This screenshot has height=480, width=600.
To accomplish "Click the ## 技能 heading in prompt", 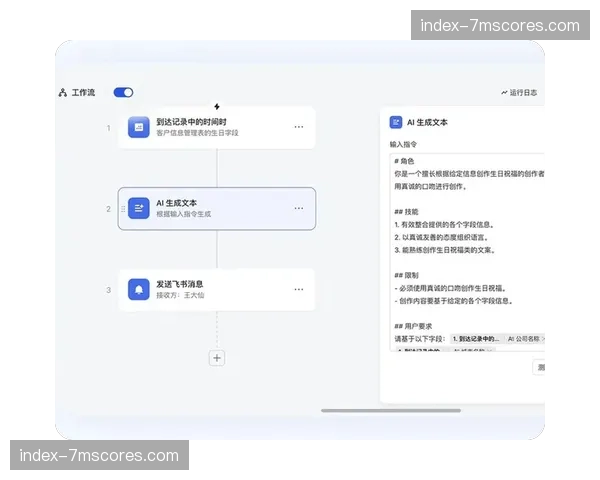I will (x=406, y=212).
